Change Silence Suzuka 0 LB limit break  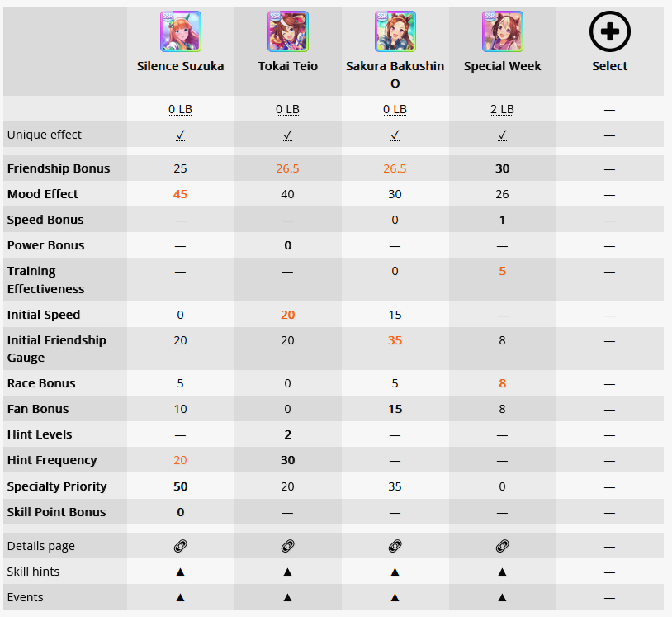(181, 109)
